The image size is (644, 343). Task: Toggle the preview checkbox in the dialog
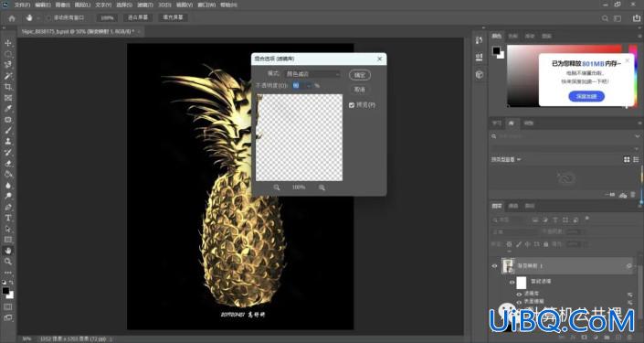pyautogui.click(x=352, y=105)
